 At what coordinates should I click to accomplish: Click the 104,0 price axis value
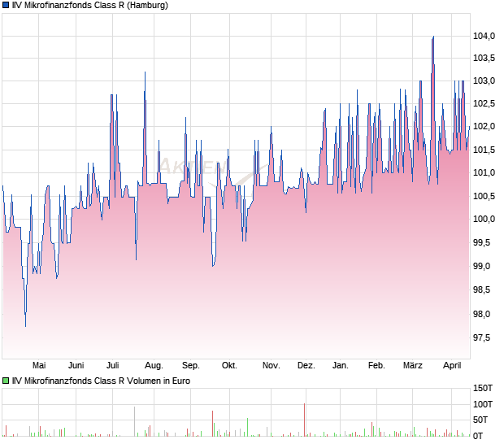pyautogui.click(x=485, y=36)
